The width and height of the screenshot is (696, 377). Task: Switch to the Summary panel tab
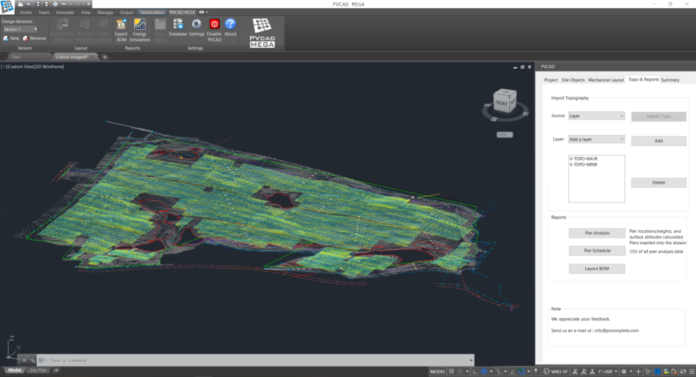tap(670, 80)
